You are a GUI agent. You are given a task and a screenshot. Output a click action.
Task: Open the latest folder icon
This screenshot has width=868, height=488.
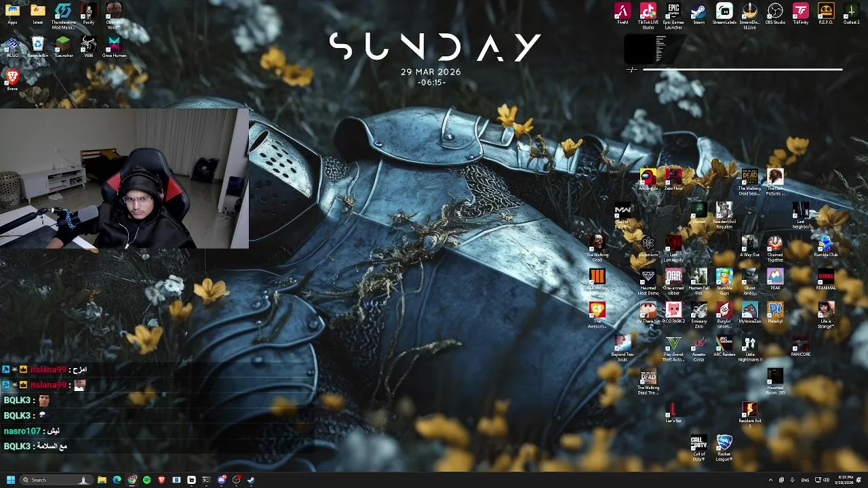click(38, 14)
